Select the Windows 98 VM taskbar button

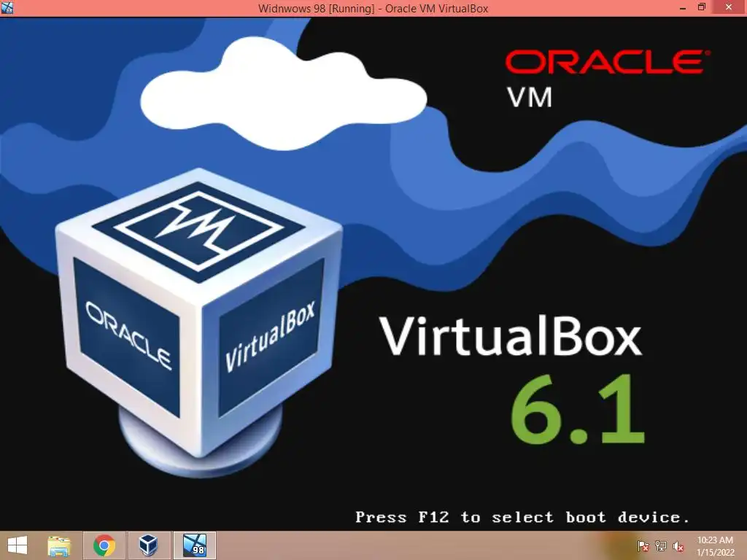click(194, 545)
